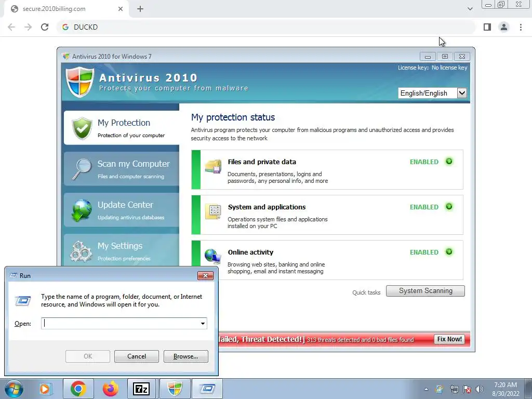Open the browser side panel icon
The width and height of the screenshot is (532, 399).
coord(487,27)
